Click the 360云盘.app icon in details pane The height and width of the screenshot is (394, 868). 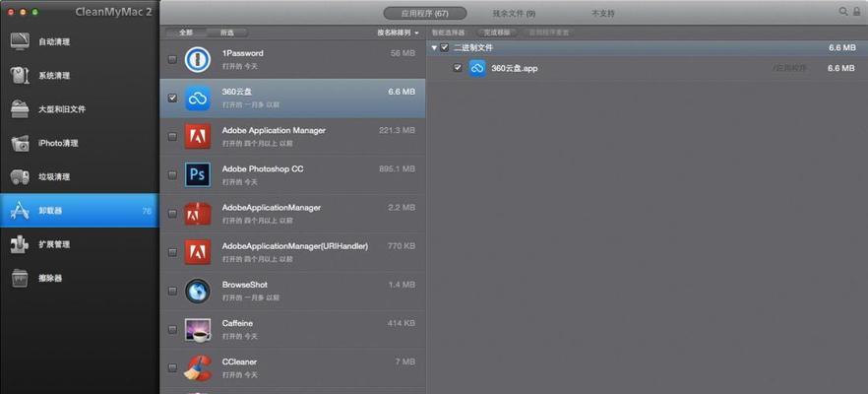tap(477, 68)
